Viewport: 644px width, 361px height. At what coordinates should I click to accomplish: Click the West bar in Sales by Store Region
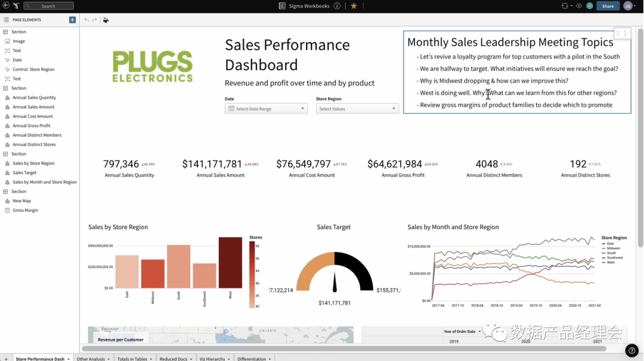230,263
